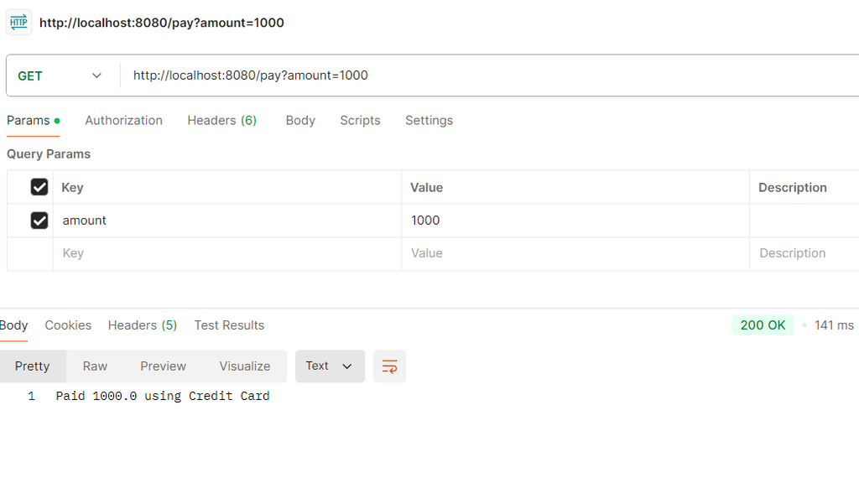
Task: Uncheck the amount query parameter
Action: (39, 220)
